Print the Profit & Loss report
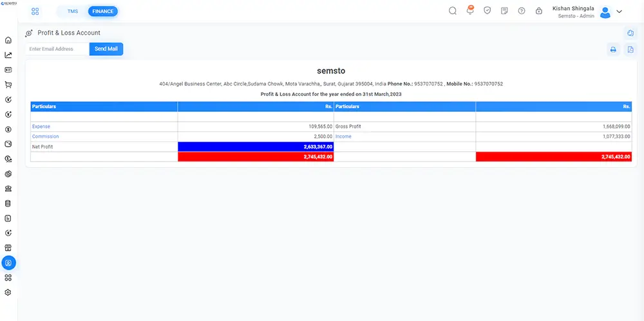 point(613,50)
